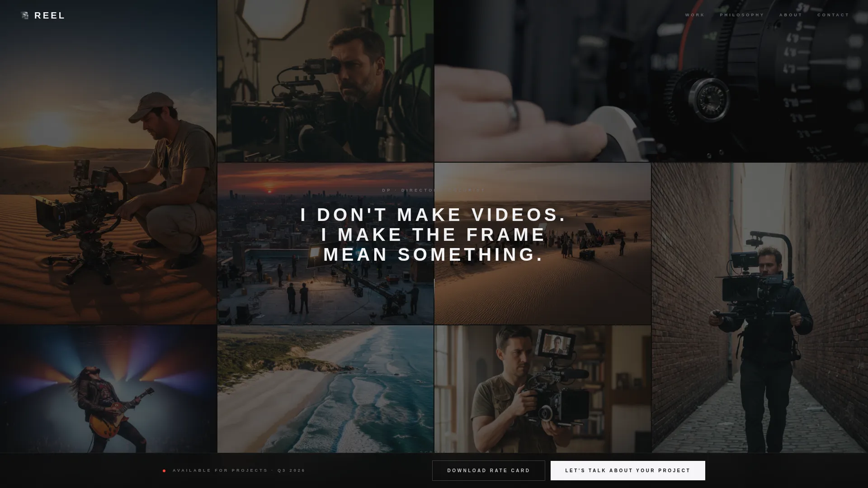Open the green-screen studio operator photo
868x488 pixels.
pyautogui.click(x=325, y=81)
